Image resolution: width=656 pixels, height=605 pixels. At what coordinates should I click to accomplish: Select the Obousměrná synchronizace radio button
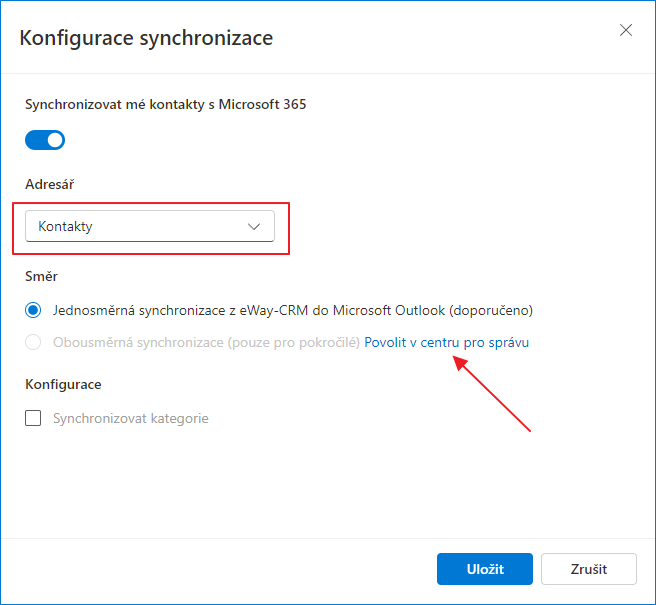coord(33,342)
